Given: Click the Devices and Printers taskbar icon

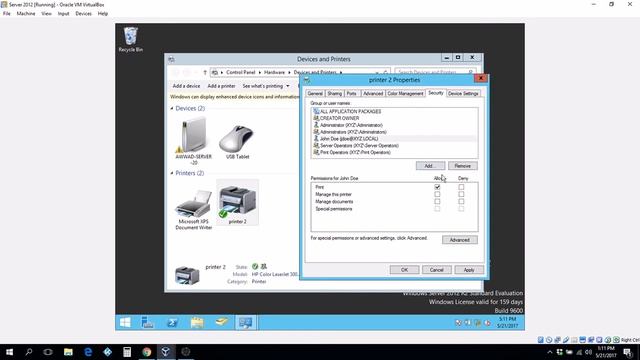Looking at the screenshot, I should (246, 322).
